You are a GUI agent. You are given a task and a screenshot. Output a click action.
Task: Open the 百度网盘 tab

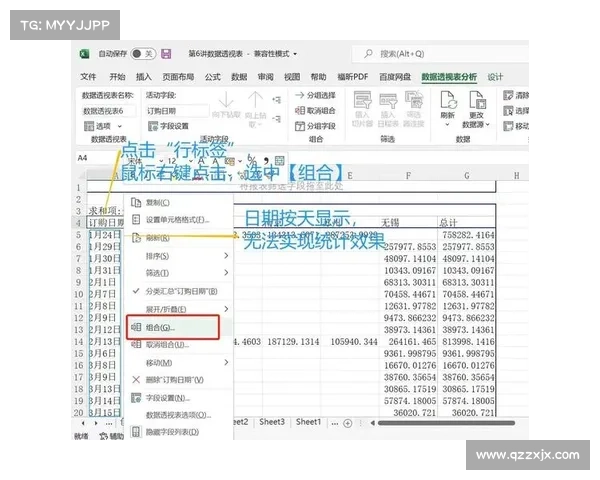click(x=395, y=77)
